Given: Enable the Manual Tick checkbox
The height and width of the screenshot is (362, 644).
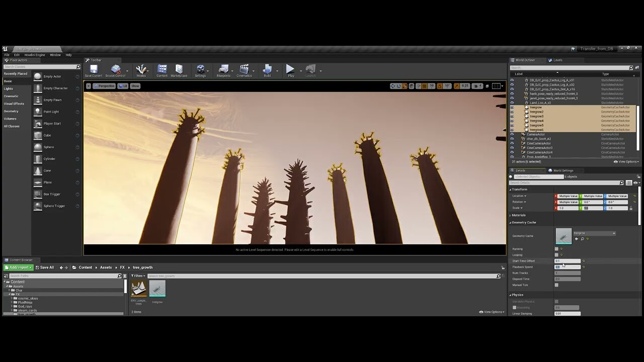Looking at the screenshot, I should click(556, 285).
